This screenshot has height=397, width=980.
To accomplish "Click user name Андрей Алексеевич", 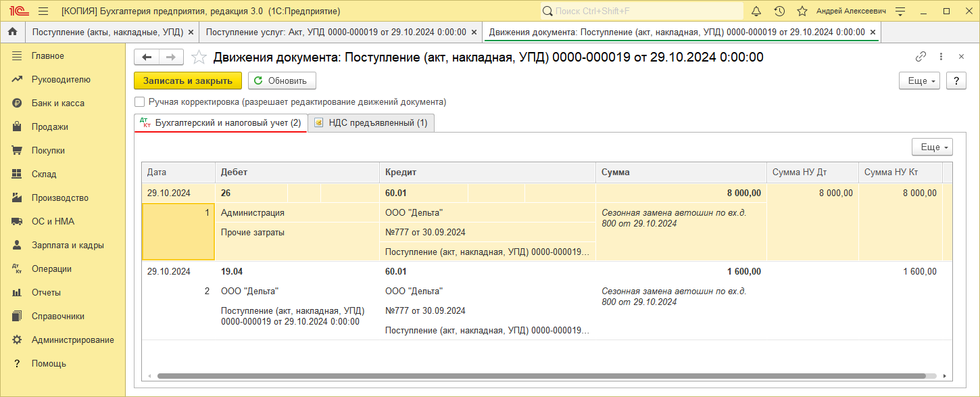I will pos(851,11).
